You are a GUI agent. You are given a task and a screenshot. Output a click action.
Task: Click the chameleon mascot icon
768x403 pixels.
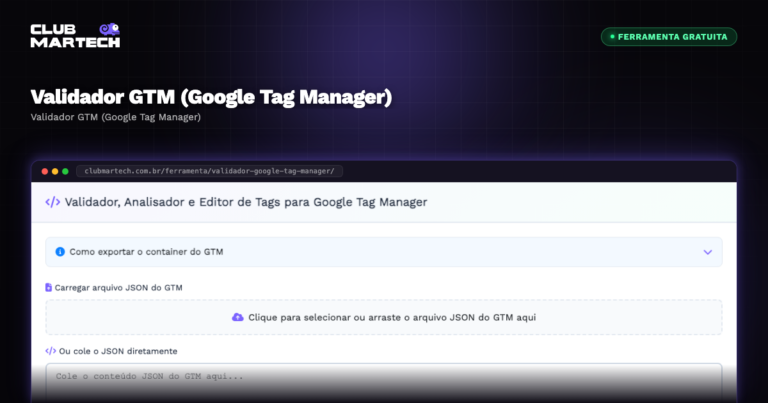click(x=110, y=29)
